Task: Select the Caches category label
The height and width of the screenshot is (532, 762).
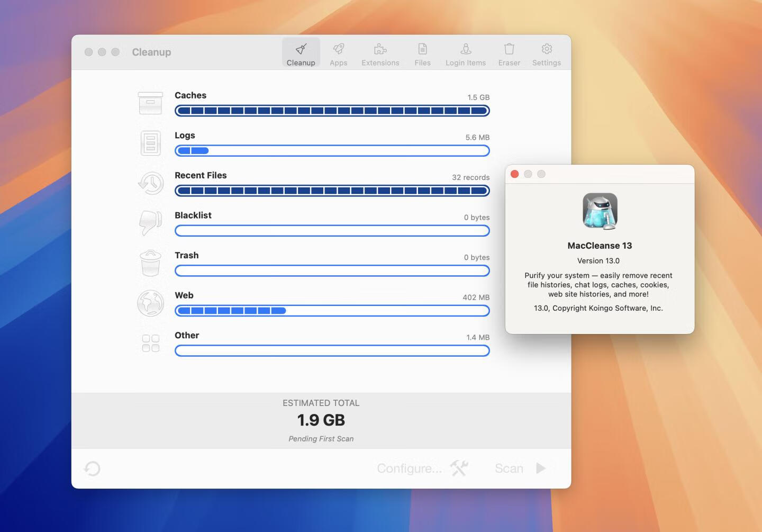Action: [x=190, y=95]
